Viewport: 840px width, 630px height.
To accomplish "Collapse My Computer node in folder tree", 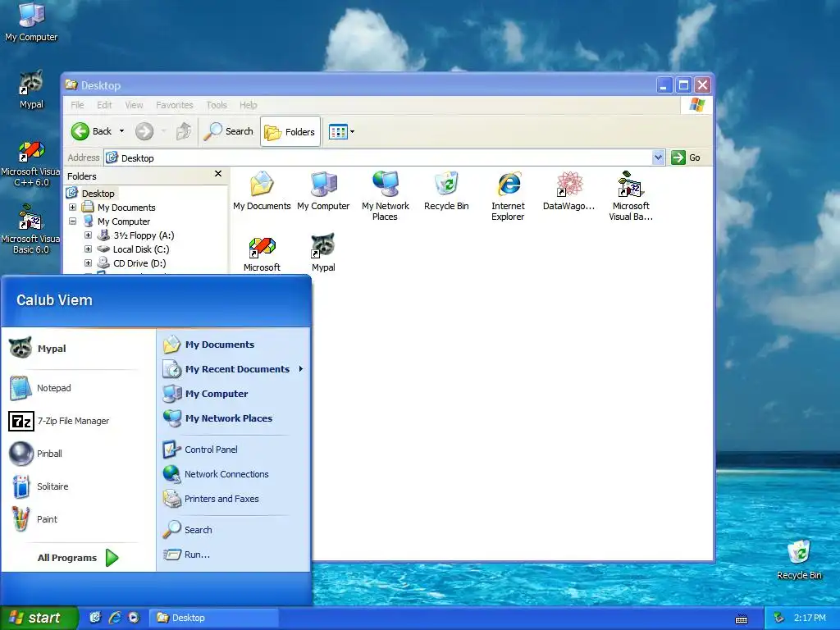I will pos(72,221).
